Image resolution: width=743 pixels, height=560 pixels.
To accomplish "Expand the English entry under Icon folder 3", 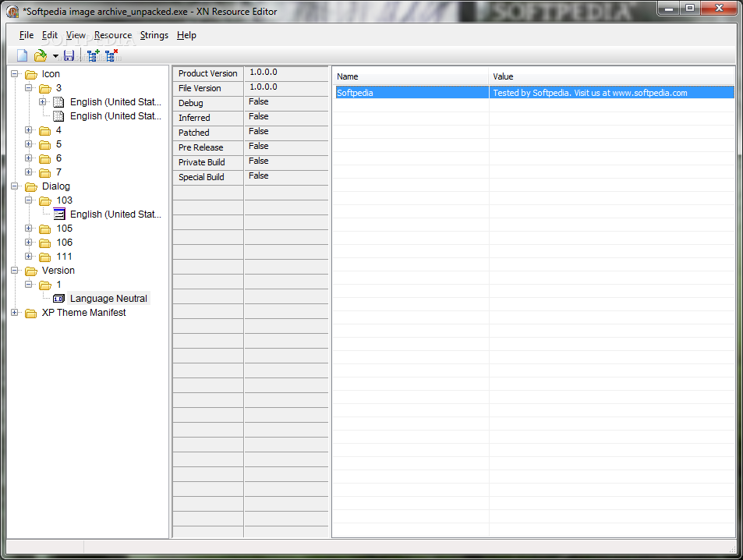I will coord(43,102).
